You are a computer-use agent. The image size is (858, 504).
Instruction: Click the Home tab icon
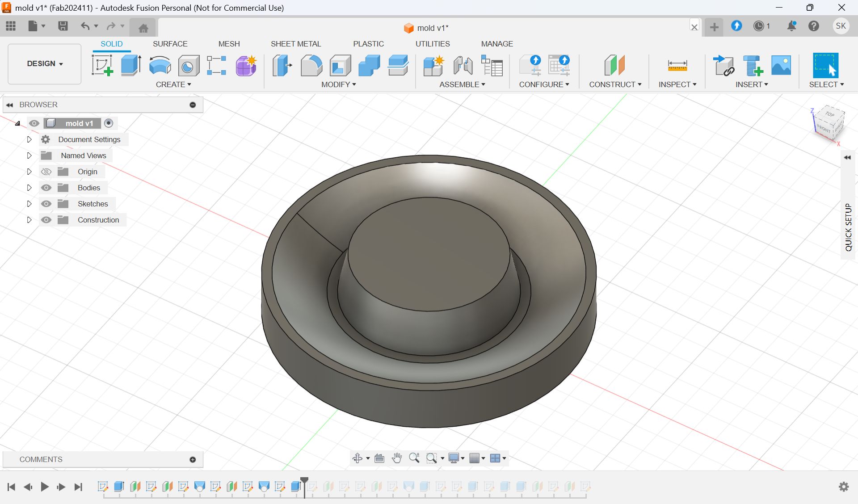tap(143, 28)
